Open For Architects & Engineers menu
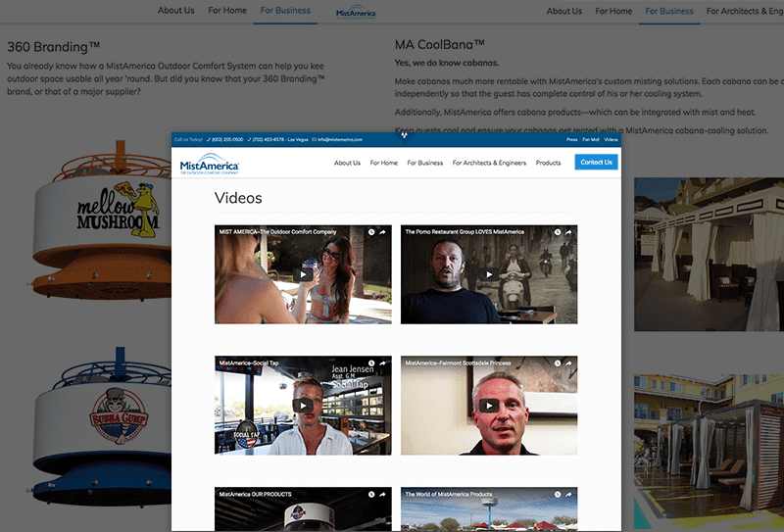This screenshot has height=532, width=784. (489, 163)
